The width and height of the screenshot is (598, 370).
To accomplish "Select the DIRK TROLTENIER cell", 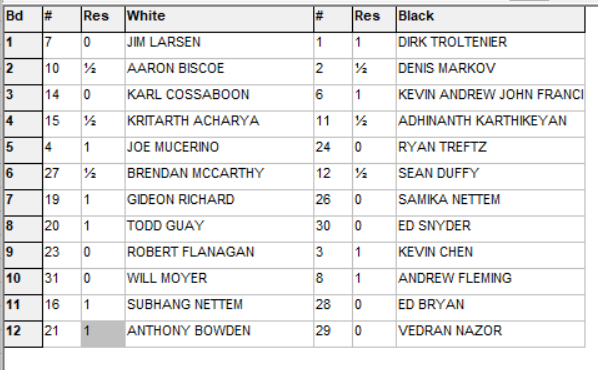I will click(490, 45).
